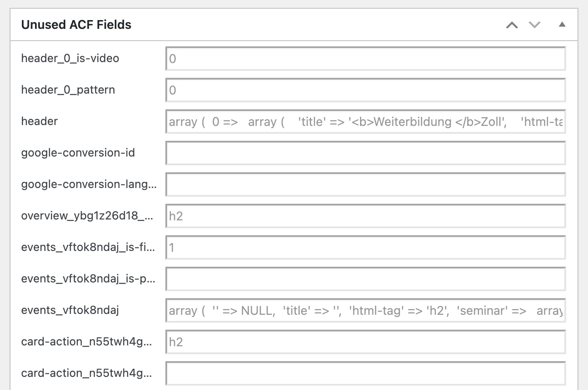Move Unused ACF Fields panel up
588x390 pixels.
click(x=512, y=25)
